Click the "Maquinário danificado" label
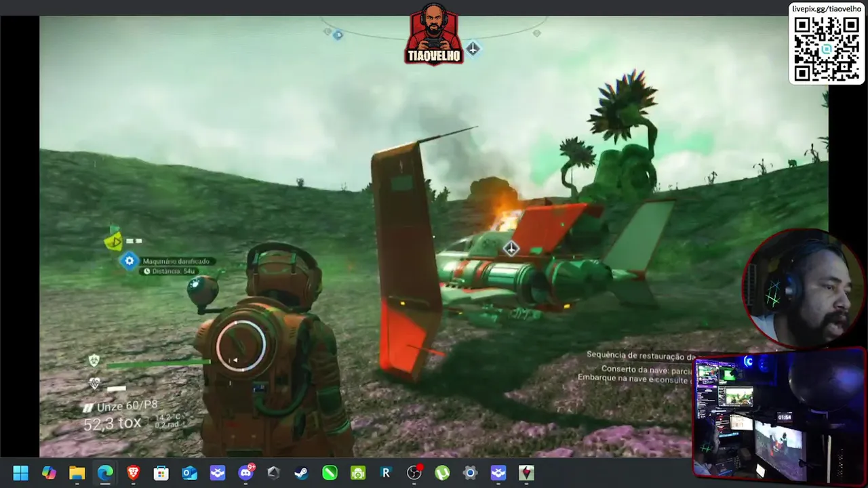Viewport: 868px width, 488px height. tap(176, 261)
